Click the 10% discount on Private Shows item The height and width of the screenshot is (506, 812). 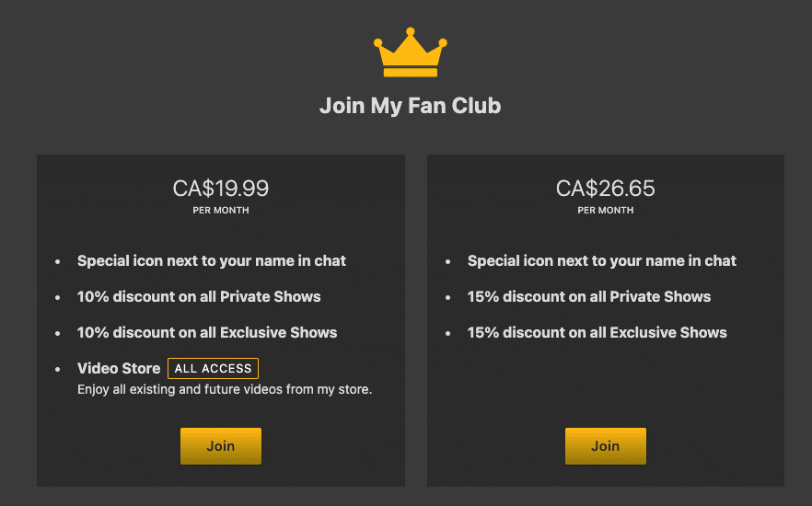199,296
